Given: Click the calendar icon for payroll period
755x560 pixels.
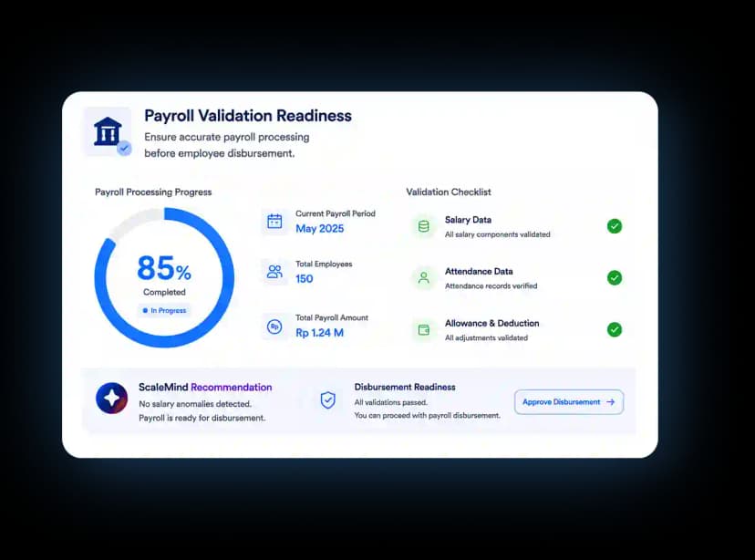Looking at the screenshot, I should point(274,221).
